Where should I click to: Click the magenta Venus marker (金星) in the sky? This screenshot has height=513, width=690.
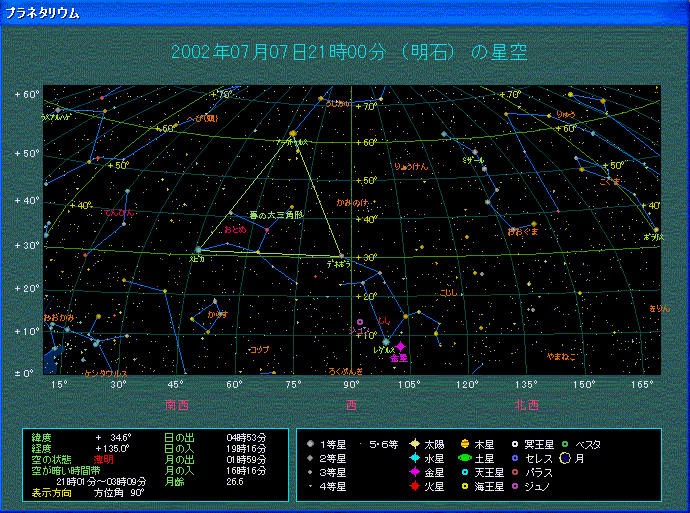click(x=400, y=347)
